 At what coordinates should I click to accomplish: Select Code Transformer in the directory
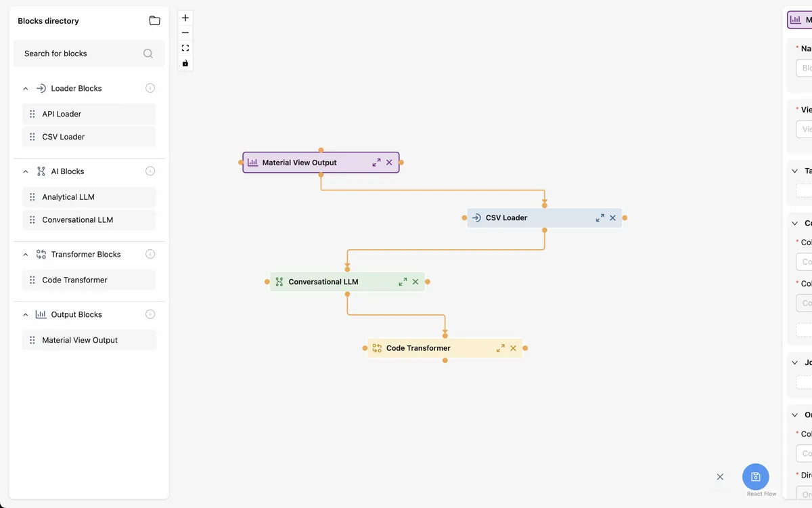(x=89, y=280)
